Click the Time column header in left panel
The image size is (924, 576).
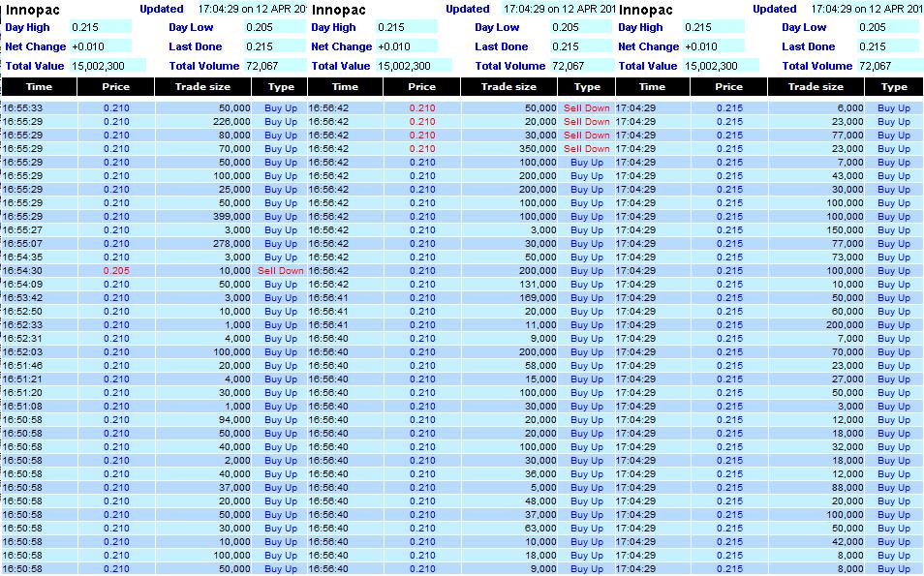point(39,87)
